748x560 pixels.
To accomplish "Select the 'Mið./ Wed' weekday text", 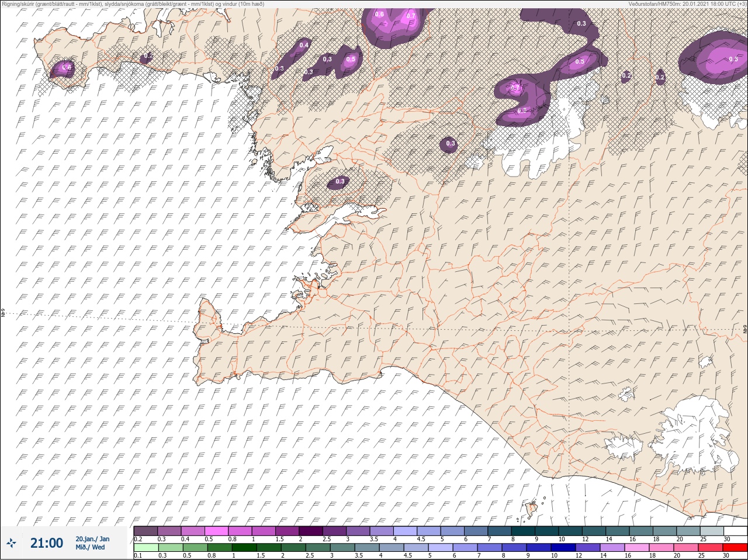I will 90,547.
